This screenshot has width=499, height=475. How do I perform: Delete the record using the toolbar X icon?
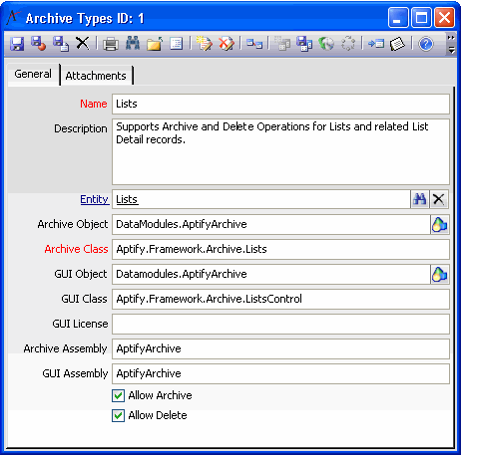click(x=82, y=43)
